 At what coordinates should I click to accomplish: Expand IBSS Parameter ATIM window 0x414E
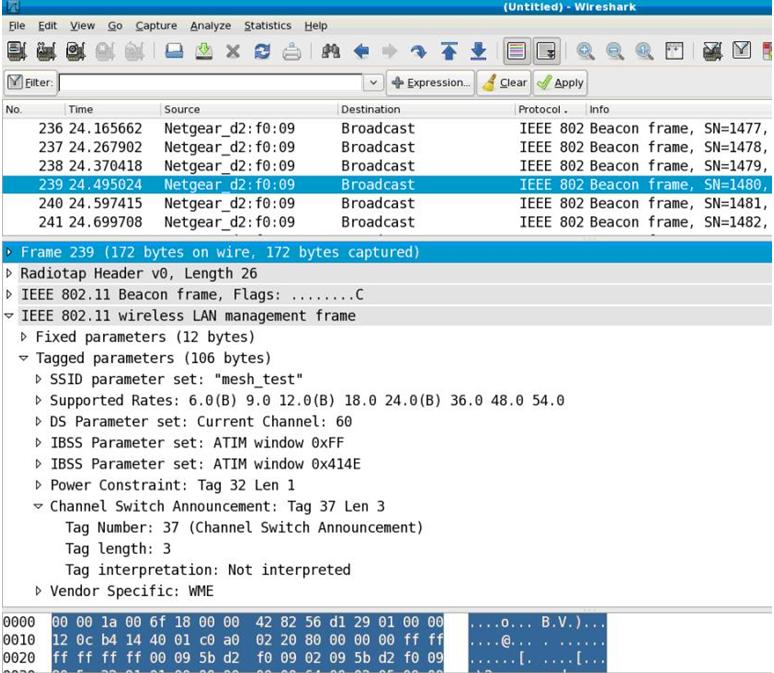(x=39, y=464)
